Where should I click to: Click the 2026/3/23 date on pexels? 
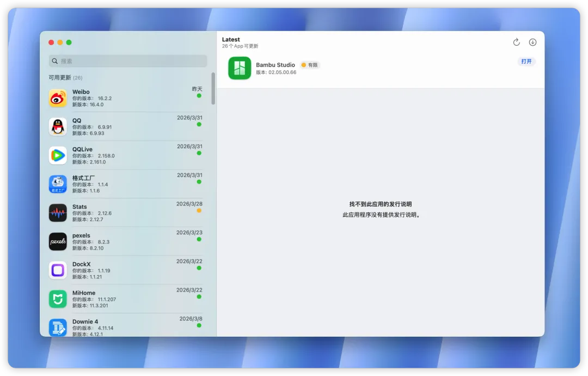coord(189,233)
